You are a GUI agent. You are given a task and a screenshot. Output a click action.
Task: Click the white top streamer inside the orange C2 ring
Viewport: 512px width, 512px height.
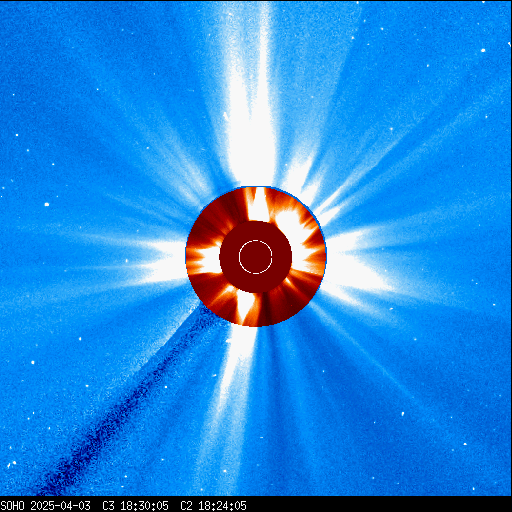point(258,204)
